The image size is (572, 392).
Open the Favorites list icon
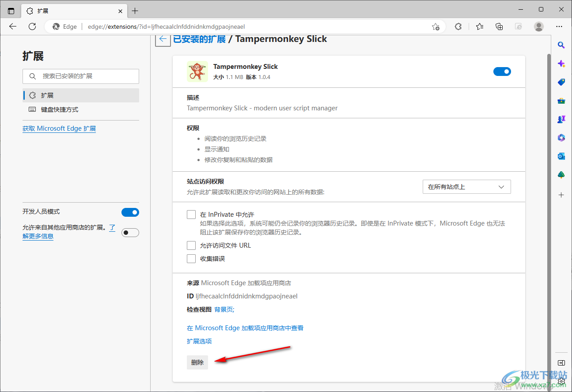tap(480, 26)
